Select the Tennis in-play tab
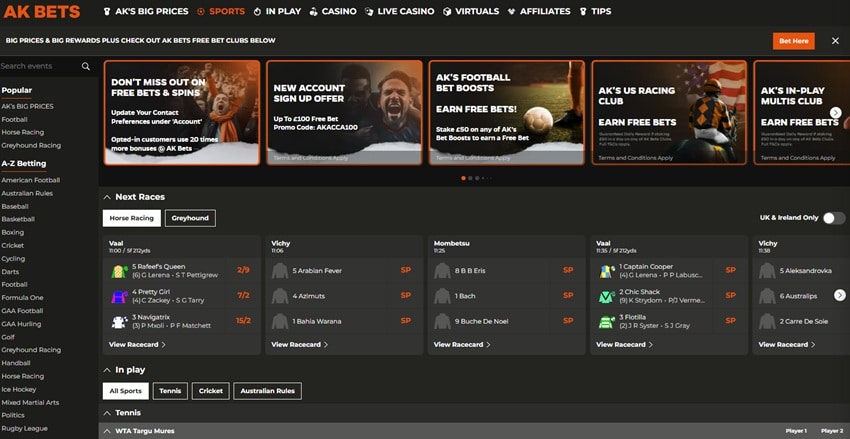Image resolution: width=850 pixels, height=439 pixels. (x=170, y=391)
